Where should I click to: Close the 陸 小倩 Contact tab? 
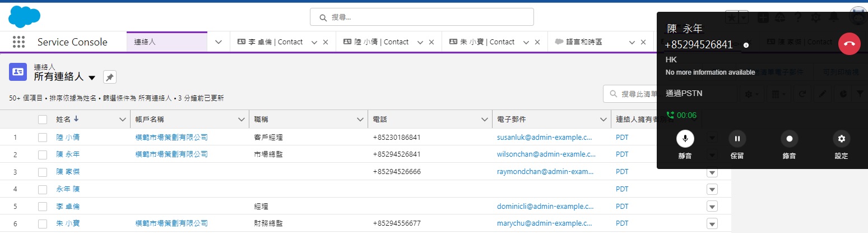tap(431, 42)
